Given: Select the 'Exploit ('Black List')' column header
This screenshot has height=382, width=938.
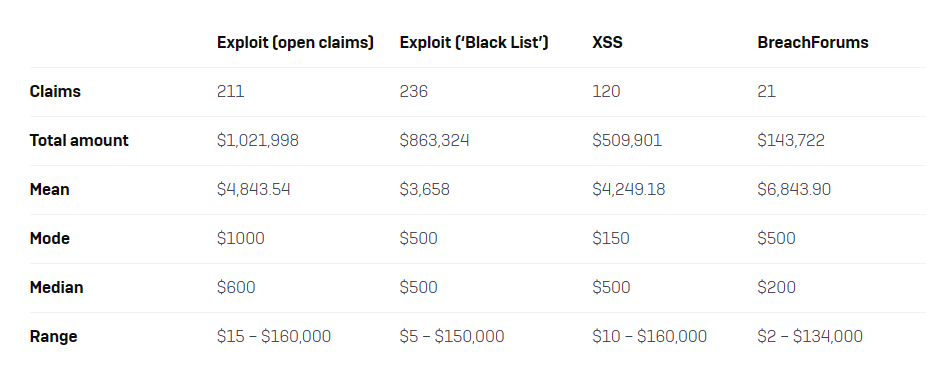Looking at the screenshot, I should click(x=474, y=43).
